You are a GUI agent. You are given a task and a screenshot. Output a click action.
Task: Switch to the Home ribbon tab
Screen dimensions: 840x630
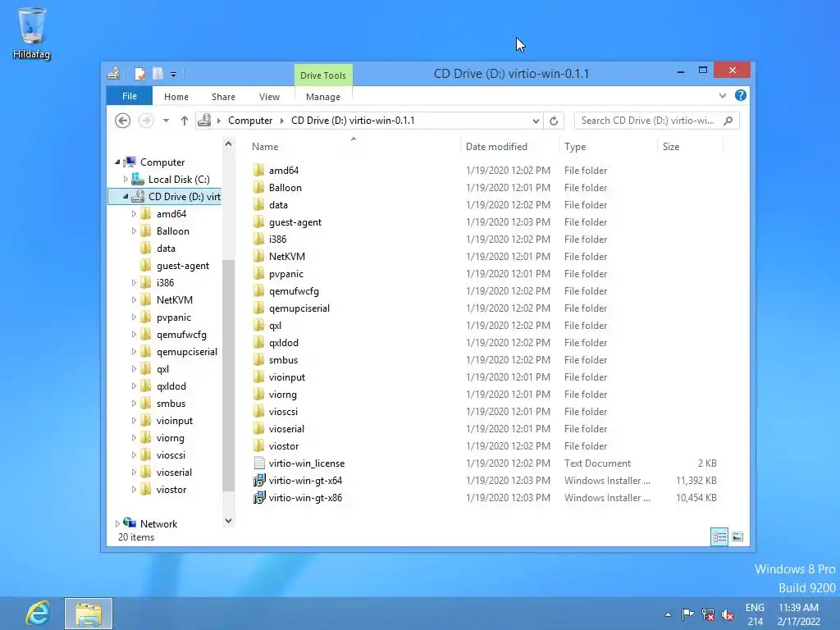click(x=176, y=97)
